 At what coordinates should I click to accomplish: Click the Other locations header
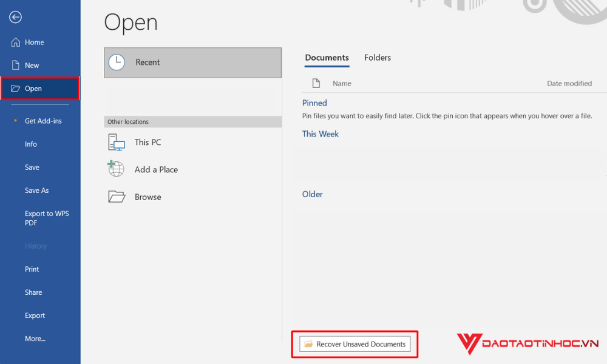pyautogui.click(x=193, y=121)
